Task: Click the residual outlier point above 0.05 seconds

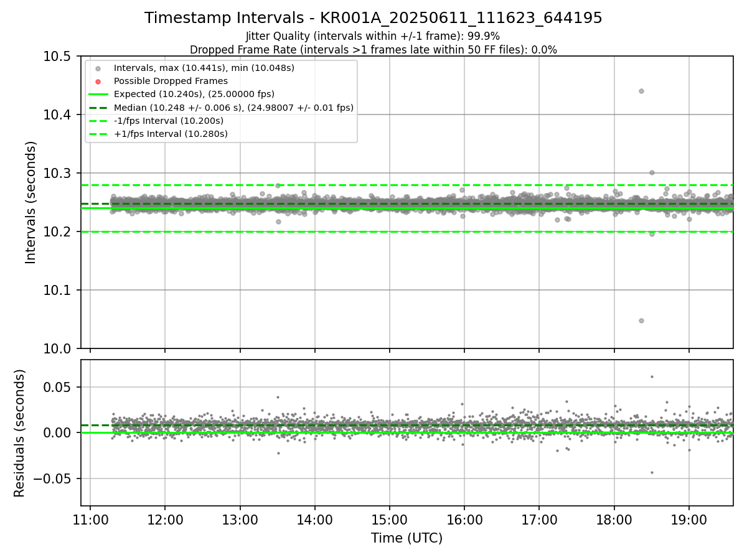Action: (x=652, y=376)
